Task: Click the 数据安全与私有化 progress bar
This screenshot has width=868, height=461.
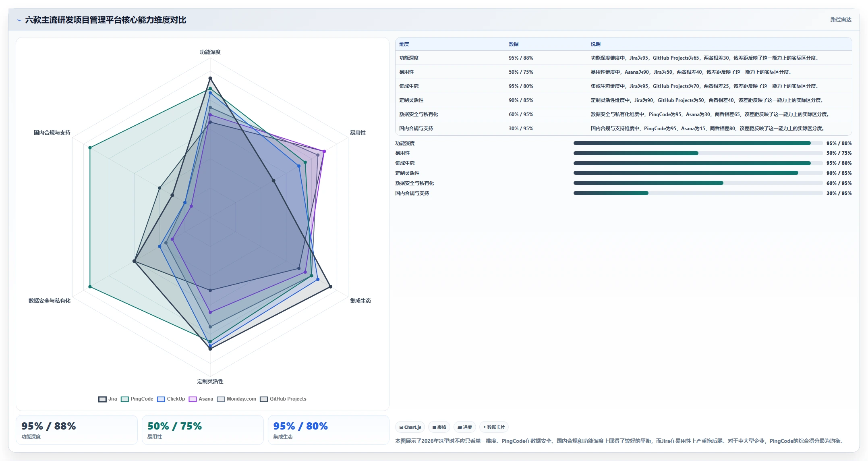Action: tap(698, 183)
